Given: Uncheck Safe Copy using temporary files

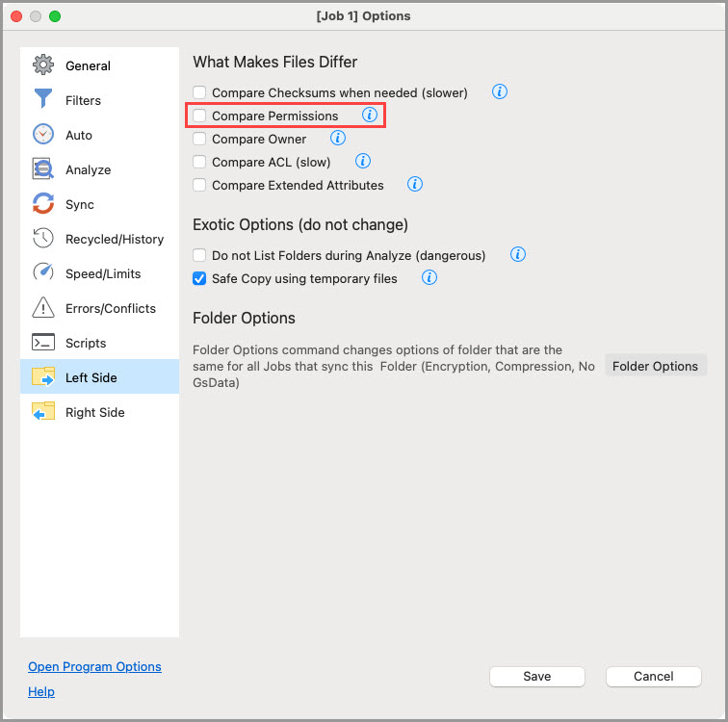Looking at the screenshot, I should (x=199, y=279).
